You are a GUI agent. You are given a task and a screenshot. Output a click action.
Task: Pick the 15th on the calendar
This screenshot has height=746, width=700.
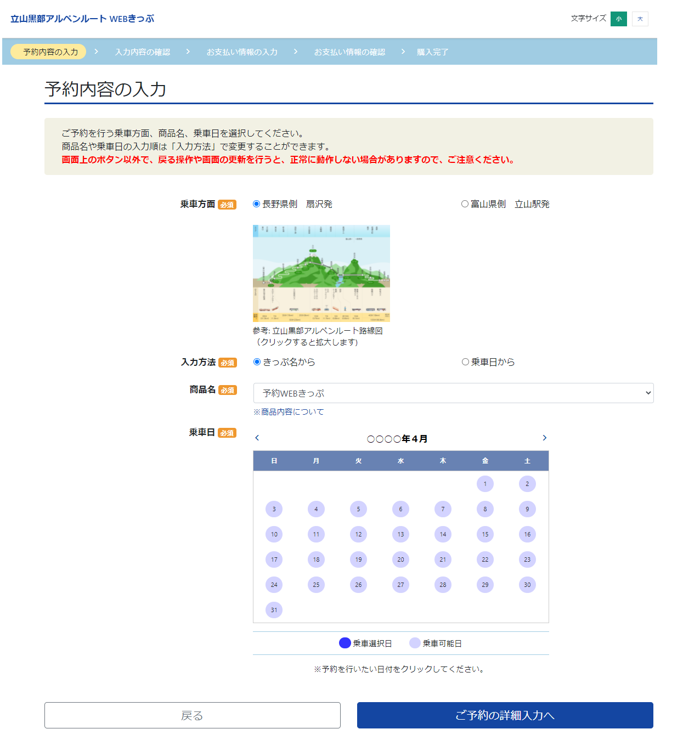tap(485, 534)
